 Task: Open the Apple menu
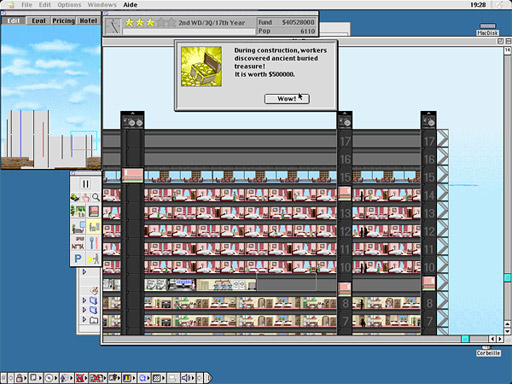point(11,5)
